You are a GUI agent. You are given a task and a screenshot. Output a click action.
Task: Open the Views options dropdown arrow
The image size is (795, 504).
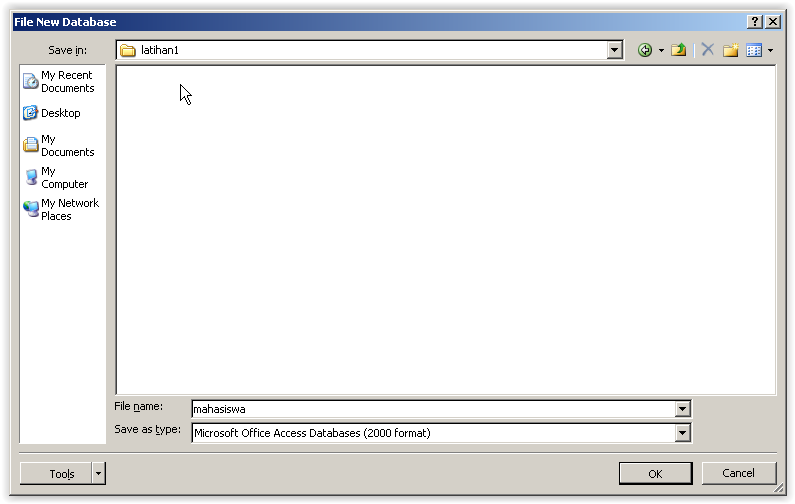pos(770,50)
